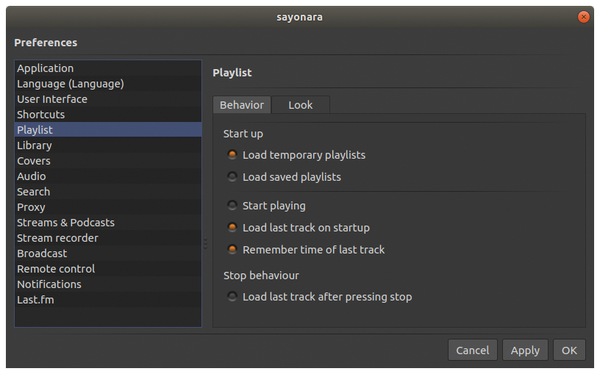Click the Cancel button
The width and height of the screenshot is (600, 374).
(473, 350)
